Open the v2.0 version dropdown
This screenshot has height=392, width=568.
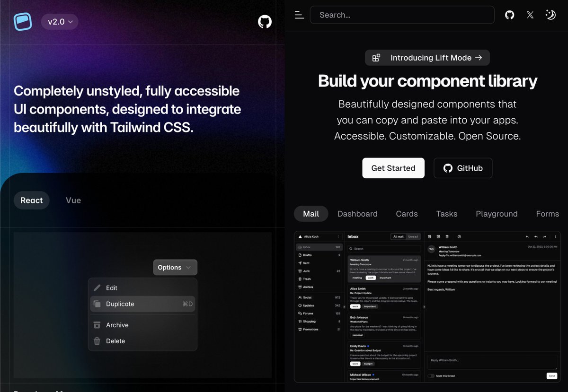[x=60, y=22]
